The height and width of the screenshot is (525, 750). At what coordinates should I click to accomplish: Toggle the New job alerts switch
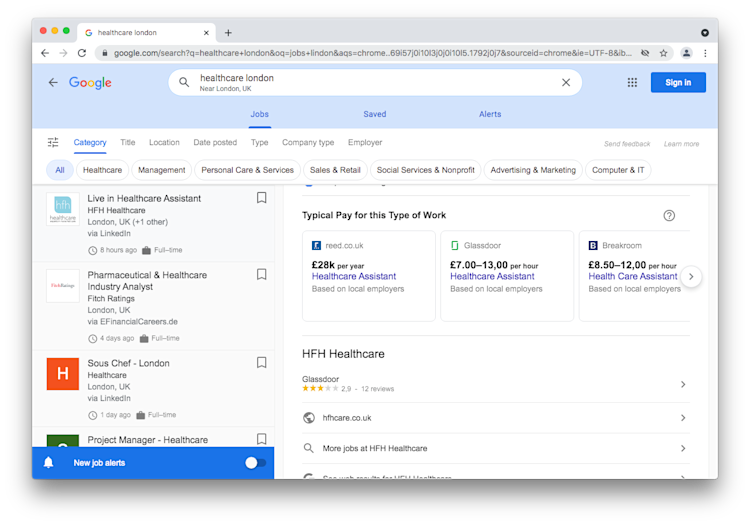(255, 463)
